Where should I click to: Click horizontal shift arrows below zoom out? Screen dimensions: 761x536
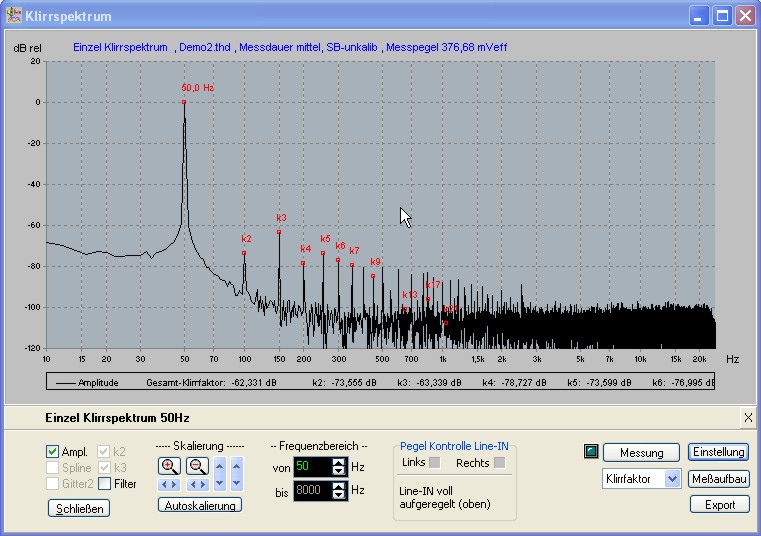(197, 485)
